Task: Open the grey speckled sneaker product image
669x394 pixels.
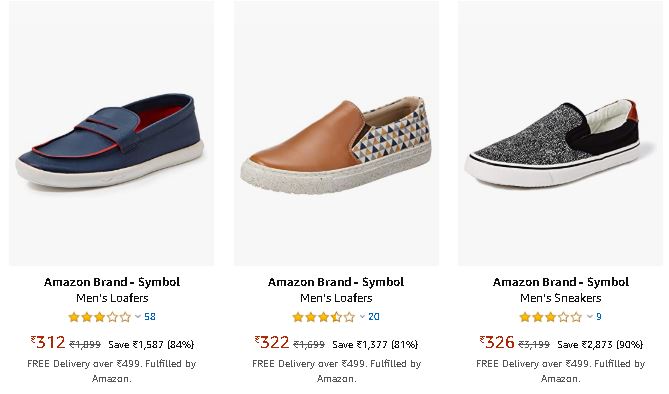Action: tap(561, 133)
